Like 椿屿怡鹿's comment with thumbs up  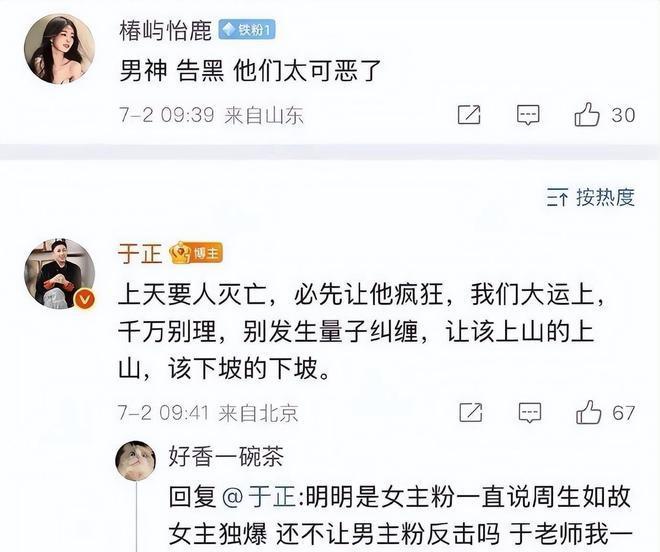(x=587, y=114)
